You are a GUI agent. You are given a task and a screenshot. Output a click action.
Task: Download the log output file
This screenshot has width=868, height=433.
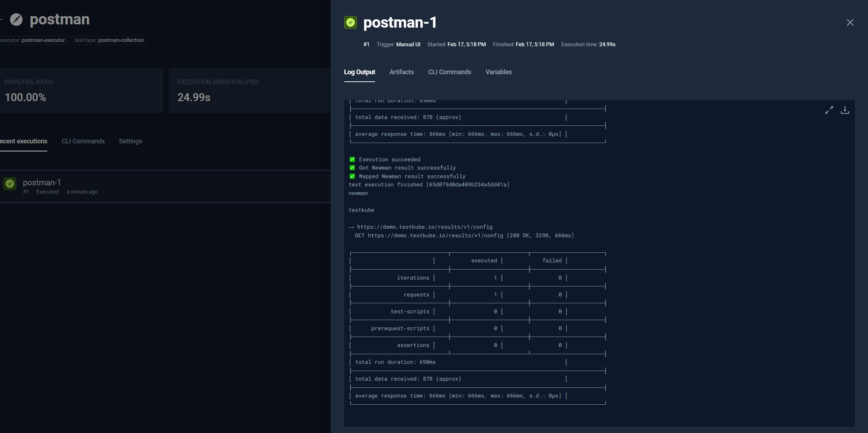click(845, 110)
